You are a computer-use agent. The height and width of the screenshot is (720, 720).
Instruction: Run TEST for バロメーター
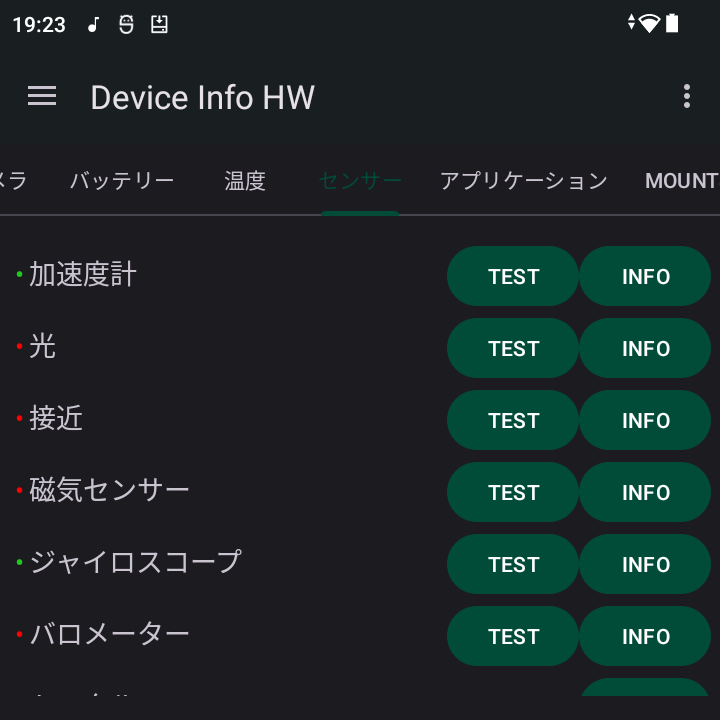pos(513,636)
